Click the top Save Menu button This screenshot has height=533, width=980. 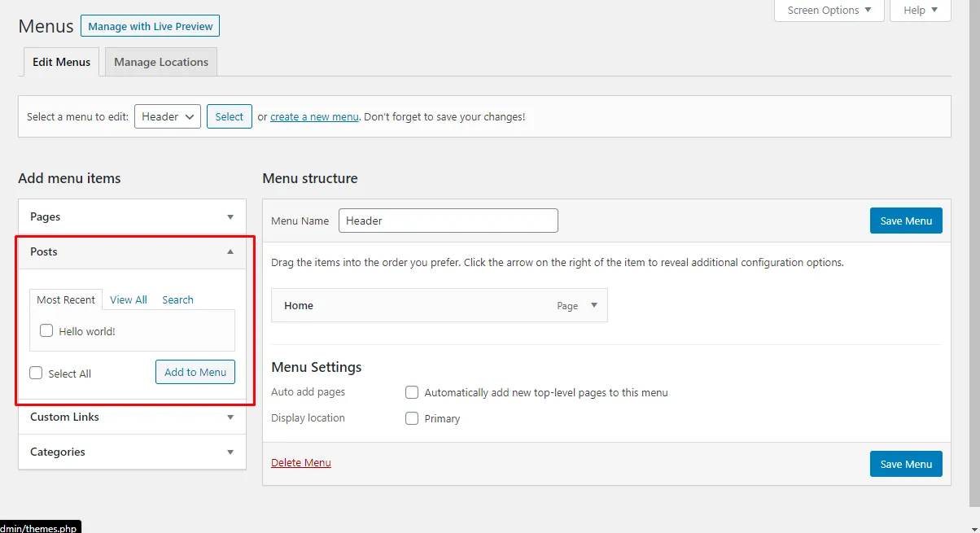tap(906, 221)
